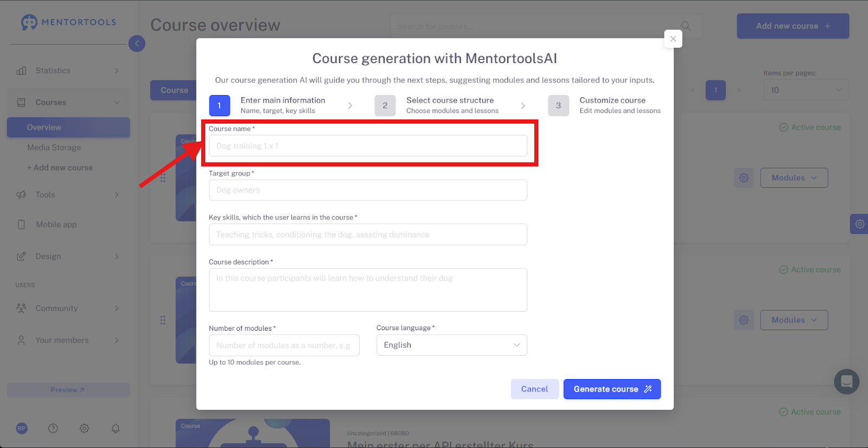The image size is (868, 448).
Task: Open the RP user avatar
Action: point(22,428)
